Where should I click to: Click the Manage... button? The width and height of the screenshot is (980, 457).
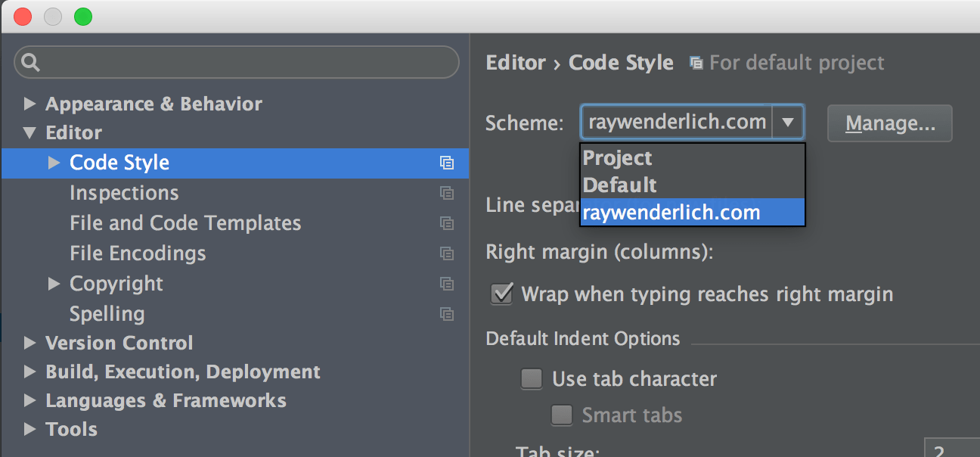tap(889, 123)
